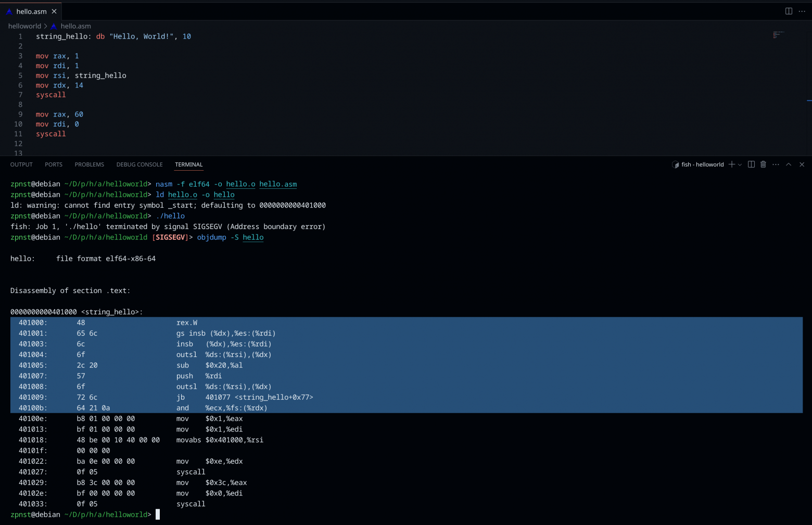Open editor more actions ellipsis icon
The width and height of the screenshot is (812, 525).
point(802,11)
